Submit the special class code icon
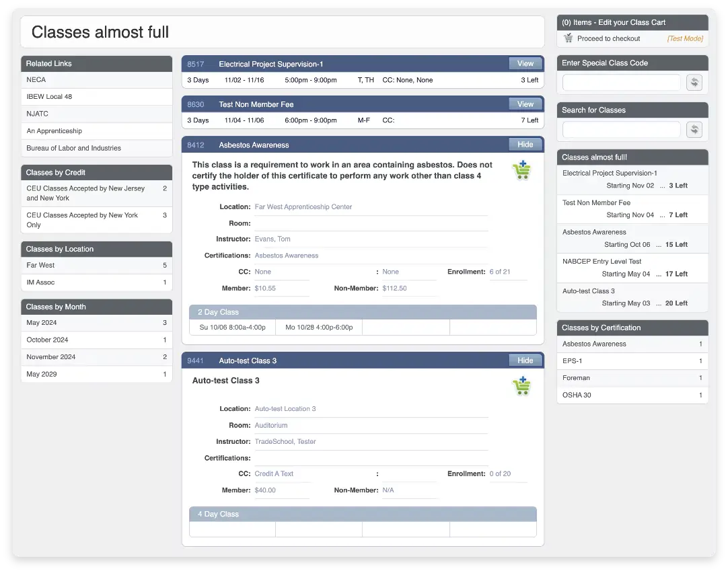Screen dimensions: 728x573 click(694, 83)
